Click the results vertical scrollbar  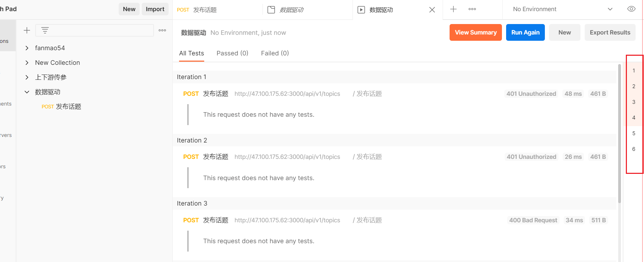(620, 133)
